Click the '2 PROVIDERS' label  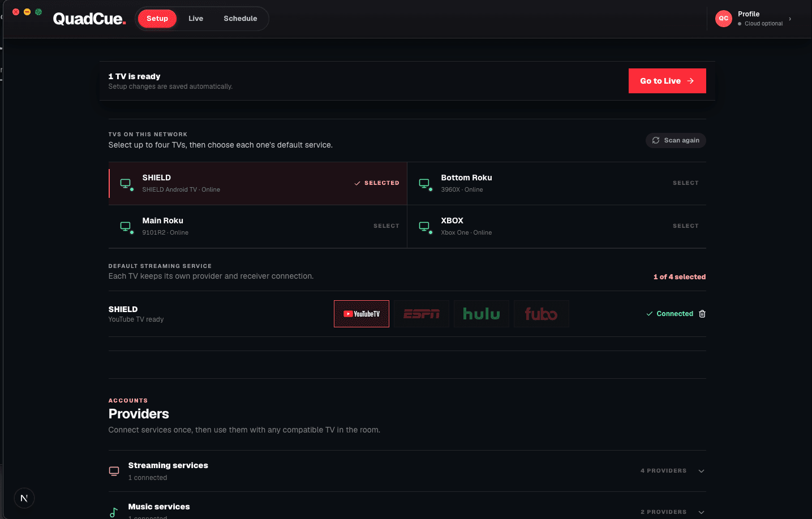click(x=664, y=512)
